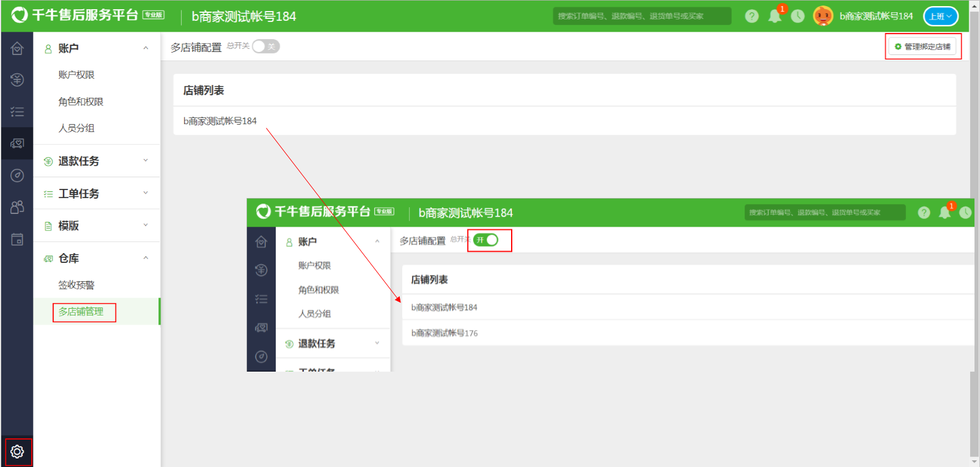980x467 pixels.
Task: Click the 千牛售后服务平台 logo in top header
Action: point(75,15)
